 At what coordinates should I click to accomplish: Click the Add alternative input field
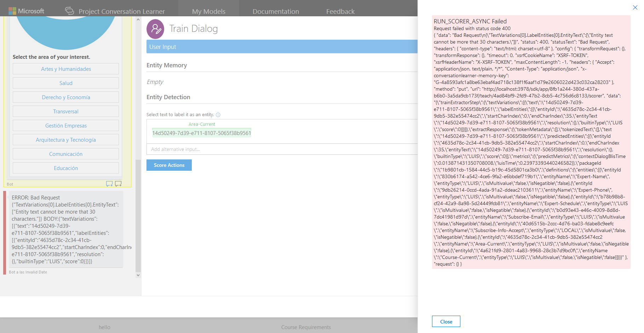pos(282,149)
